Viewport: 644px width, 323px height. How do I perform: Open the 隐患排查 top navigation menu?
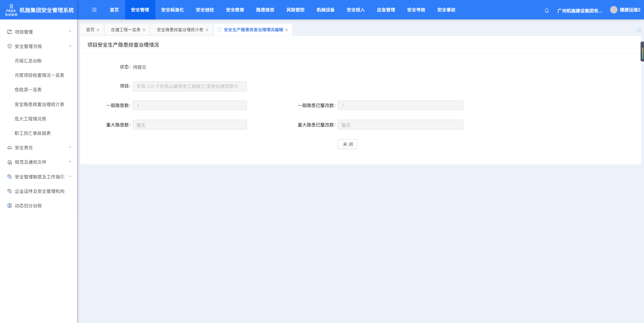point(265,10)
